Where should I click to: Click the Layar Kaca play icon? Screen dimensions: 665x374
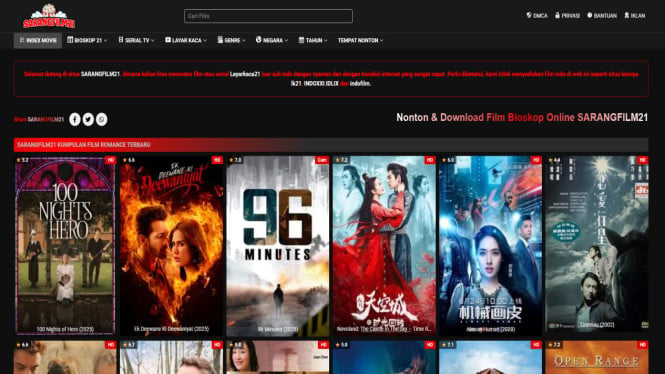[x=168, y=40]
